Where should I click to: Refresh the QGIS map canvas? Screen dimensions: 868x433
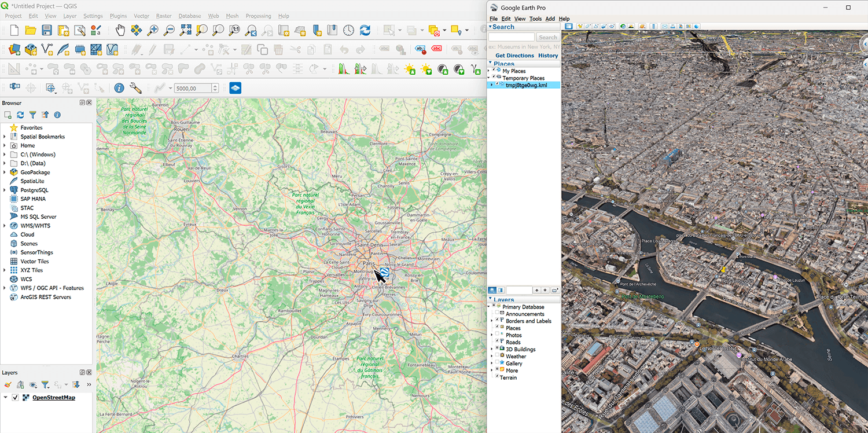[365, 30]
